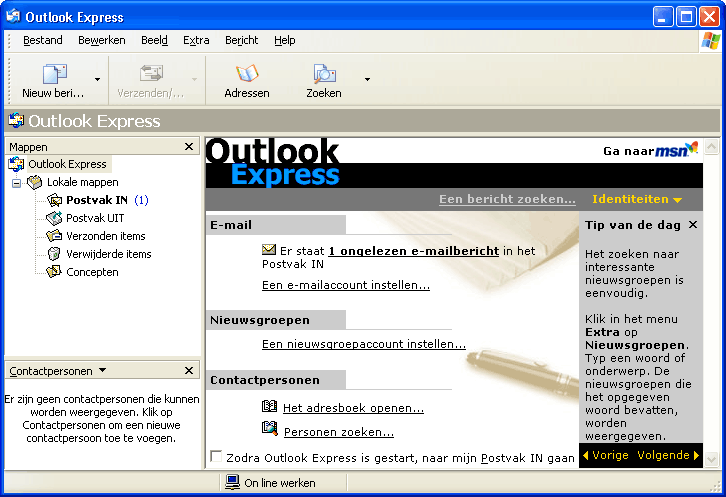726x497 pixels.
Task: Click the Lokale mappen label
Action: point(82,182)
